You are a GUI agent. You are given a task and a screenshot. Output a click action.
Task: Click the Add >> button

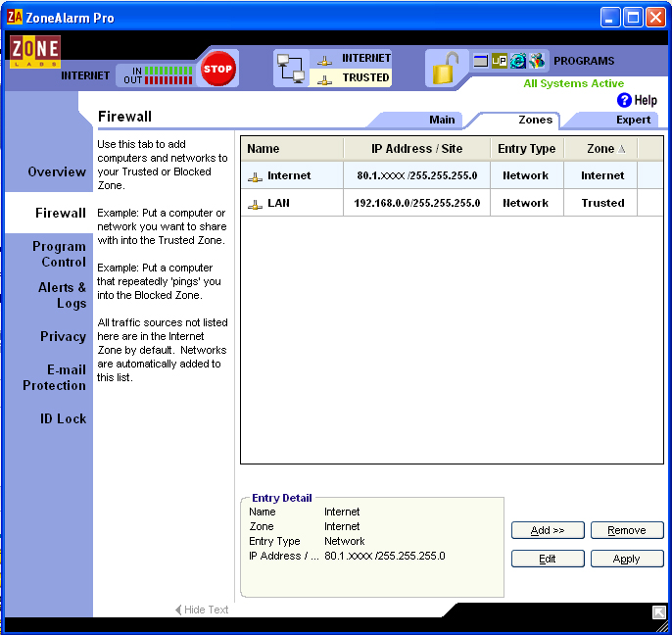tap(548, 530)
